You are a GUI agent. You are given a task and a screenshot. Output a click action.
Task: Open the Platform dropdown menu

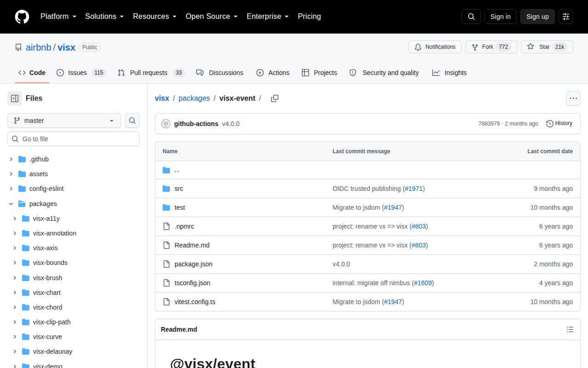[58, 17]
